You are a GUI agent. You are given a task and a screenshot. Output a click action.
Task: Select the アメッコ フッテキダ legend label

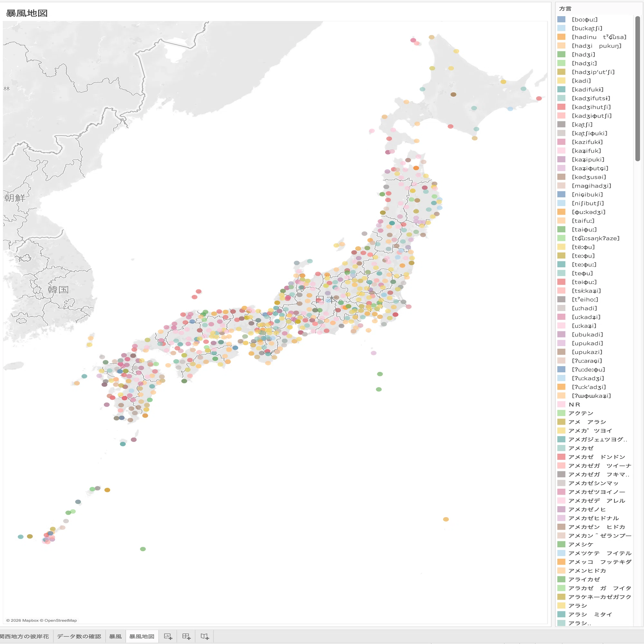pyautogui.click(x=600, y=562)
